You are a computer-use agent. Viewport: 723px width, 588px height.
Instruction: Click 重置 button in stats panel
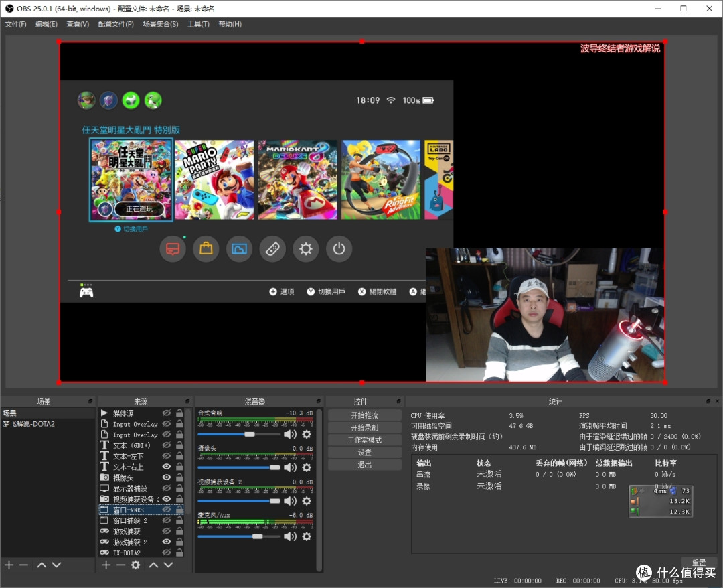698,562
